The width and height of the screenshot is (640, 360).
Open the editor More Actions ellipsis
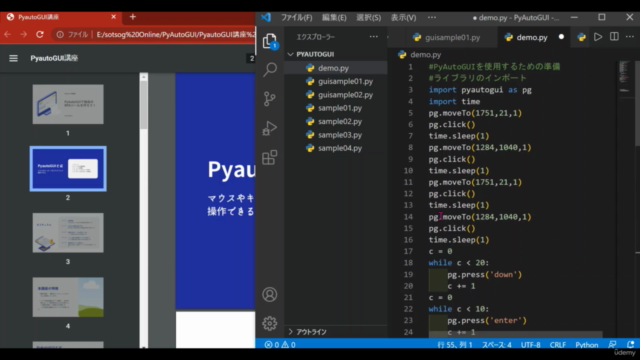(x=630, y=37)
